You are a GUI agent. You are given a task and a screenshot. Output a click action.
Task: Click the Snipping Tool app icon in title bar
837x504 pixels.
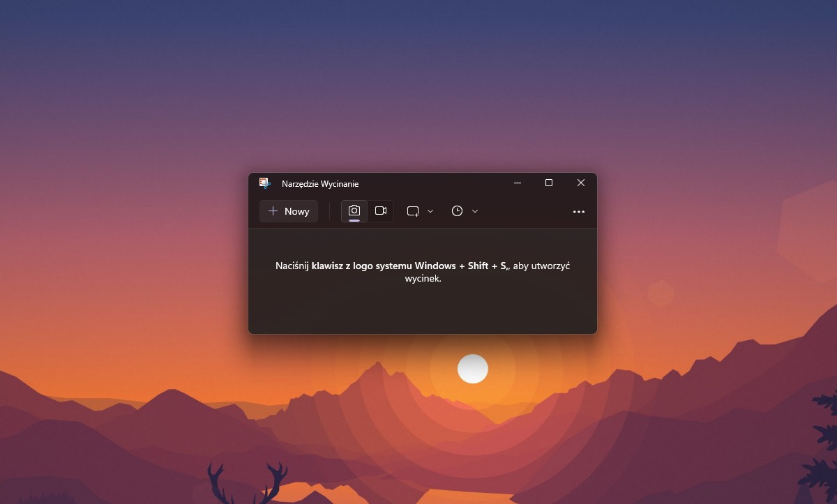[x=264, y=183]
